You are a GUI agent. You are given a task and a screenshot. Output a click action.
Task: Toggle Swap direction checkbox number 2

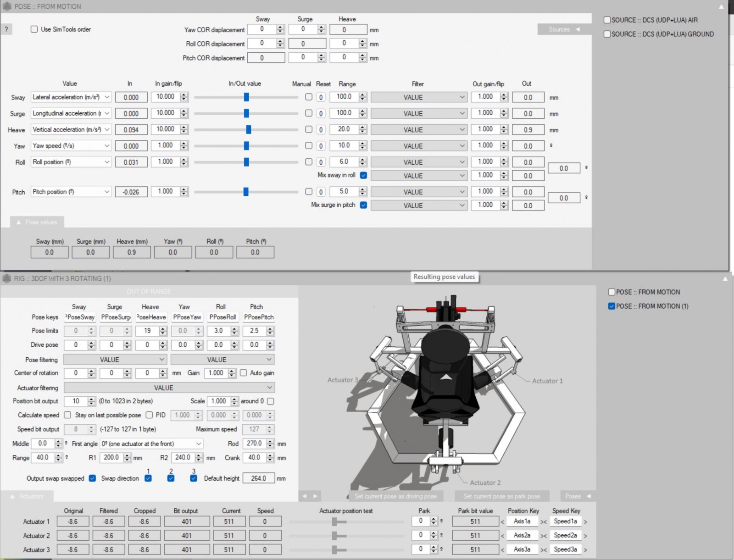click(171, 478)
